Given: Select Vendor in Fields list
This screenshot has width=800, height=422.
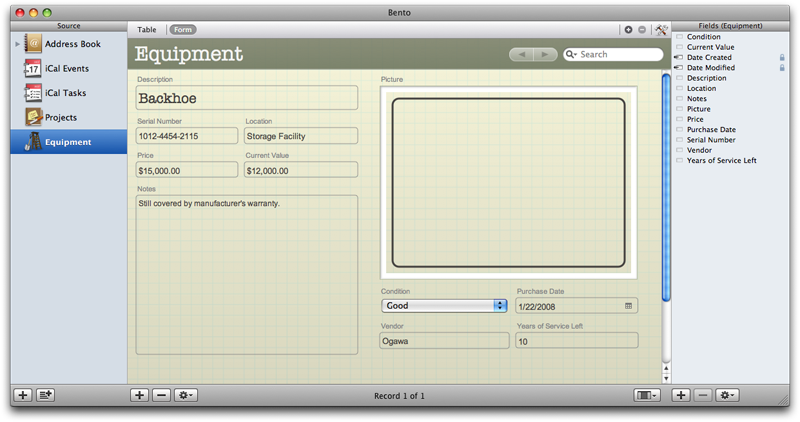Looking at the screenshot, I should tap(699, 150).
